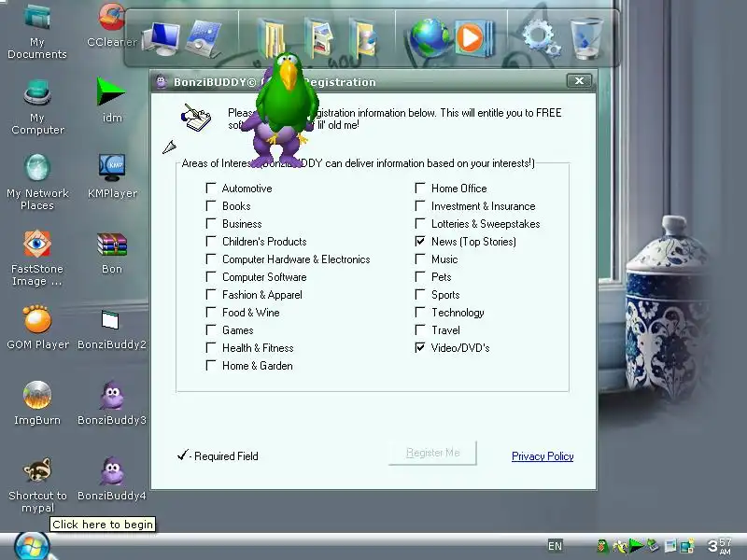Click the green arrow idm tray icon
Image resolution: width=747 pixels, height=560 pixels.
coord(636,546)
